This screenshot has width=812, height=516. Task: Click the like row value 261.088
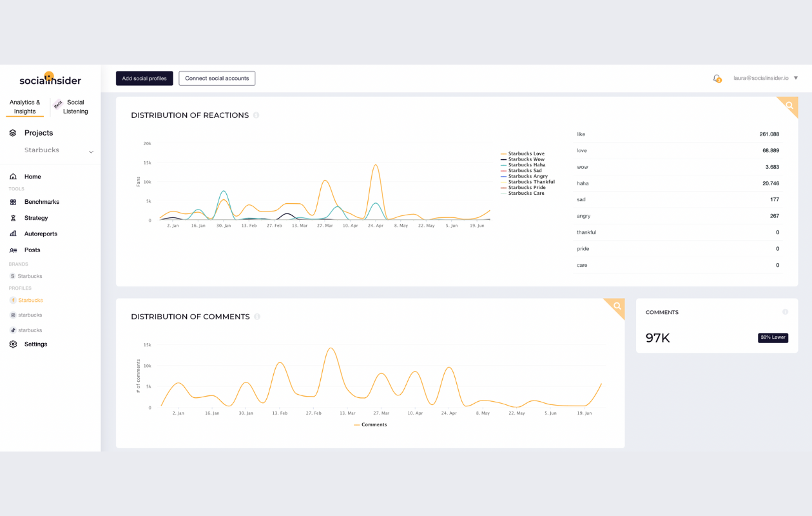click(x=769, y=134)
